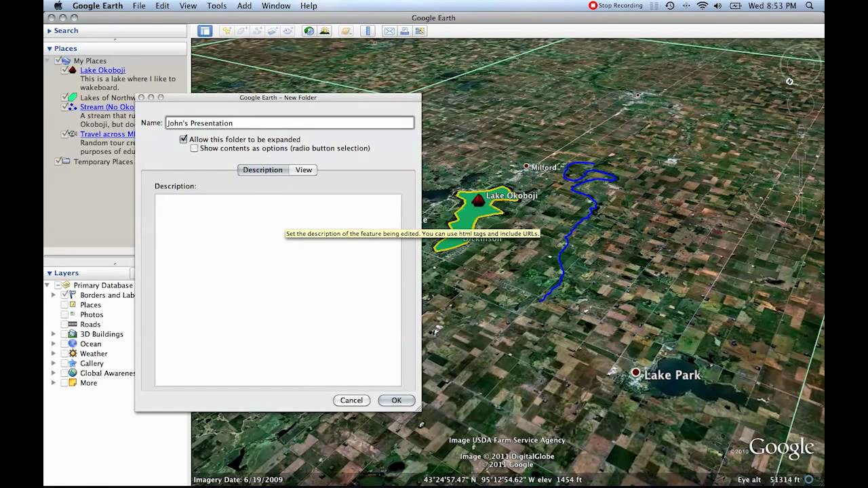Click the Milford town marker on map

(x=526, y=166)
